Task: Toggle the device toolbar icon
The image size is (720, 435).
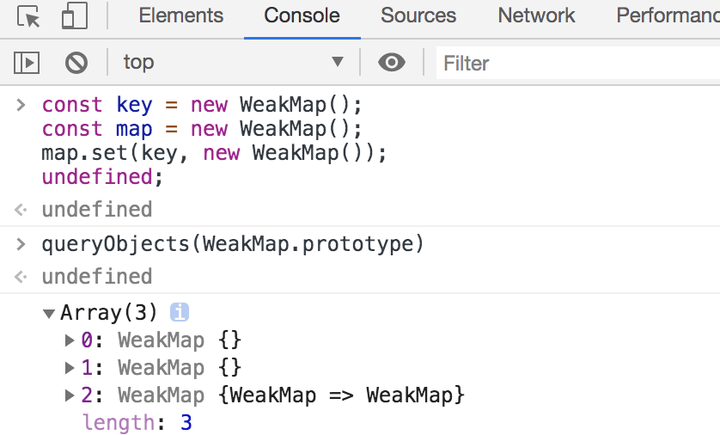Action: click(74, 16)
